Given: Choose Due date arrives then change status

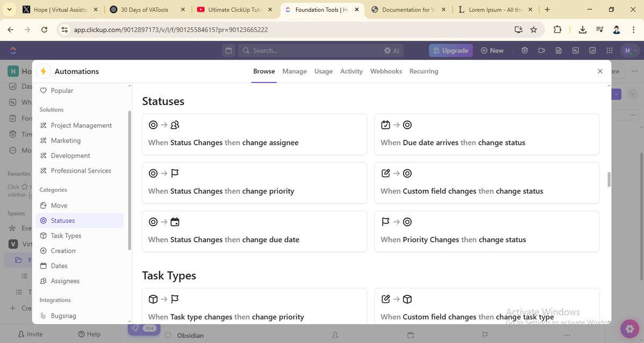Looking at the screenshot, I should click(487, 134).
